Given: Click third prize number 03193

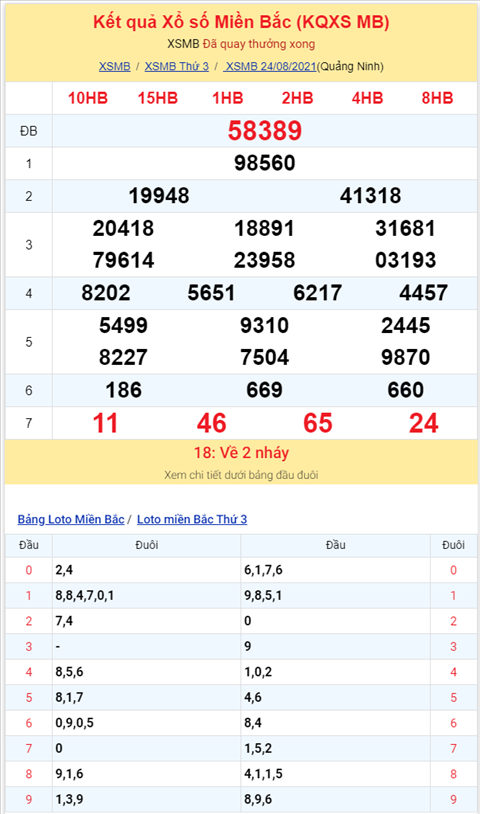Looking at the screenshot, I should (406, 261).
